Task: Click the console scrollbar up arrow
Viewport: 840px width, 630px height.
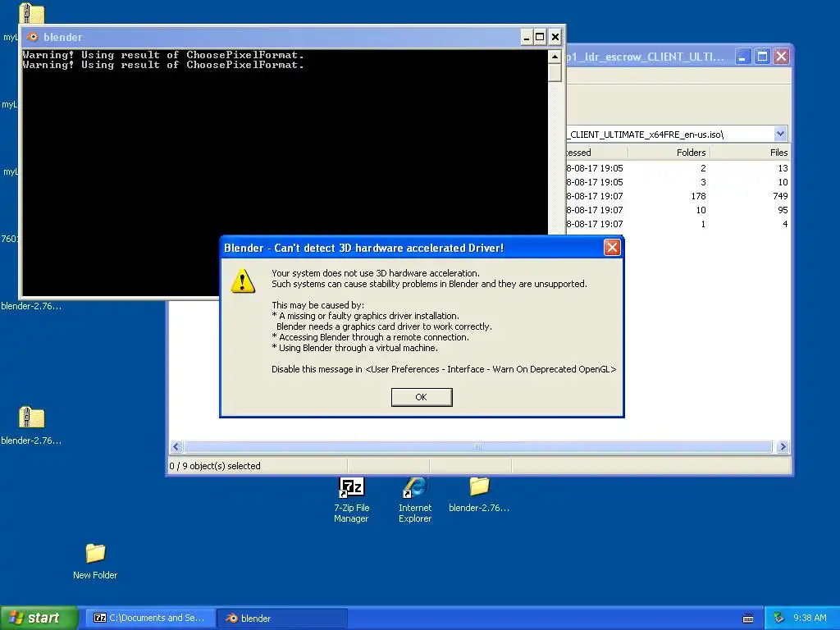Action: pos(555,57)
